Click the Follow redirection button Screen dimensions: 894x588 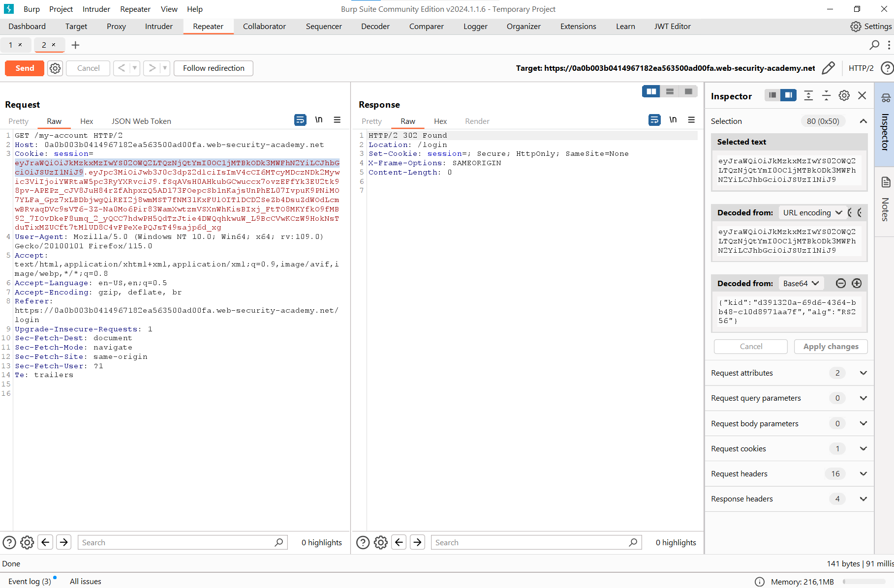[x=214, y=68]
